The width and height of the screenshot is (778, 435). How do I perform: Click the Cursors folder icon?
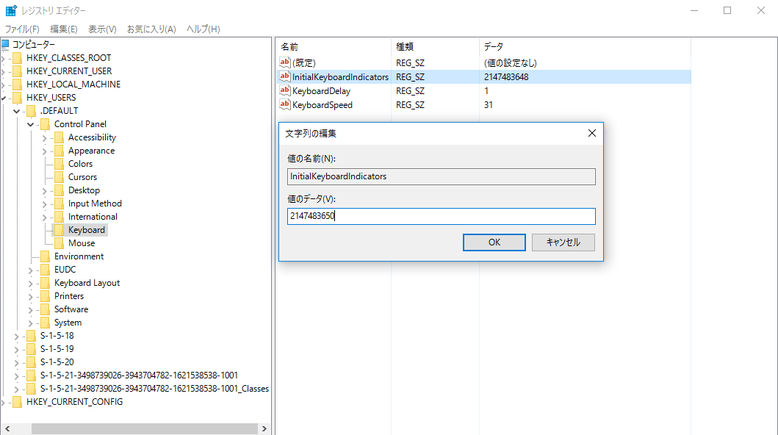tap(59, 177)
